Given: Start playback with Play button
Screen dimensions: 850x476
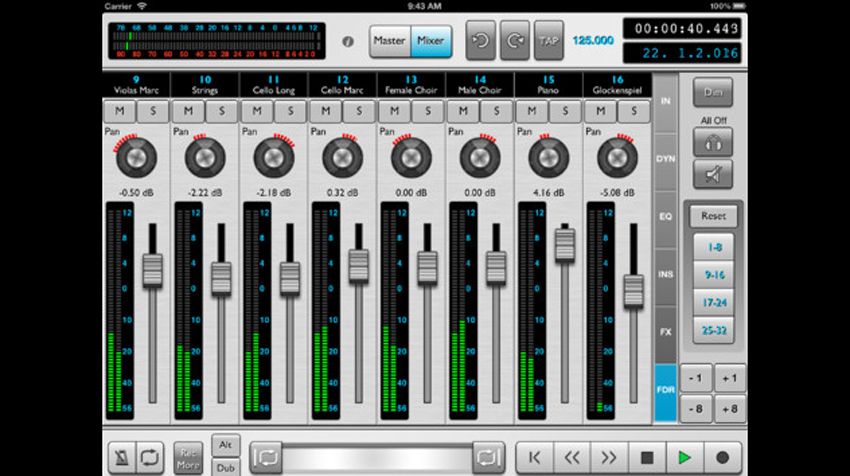Looking at the screenshot, I should coord(685,458).
